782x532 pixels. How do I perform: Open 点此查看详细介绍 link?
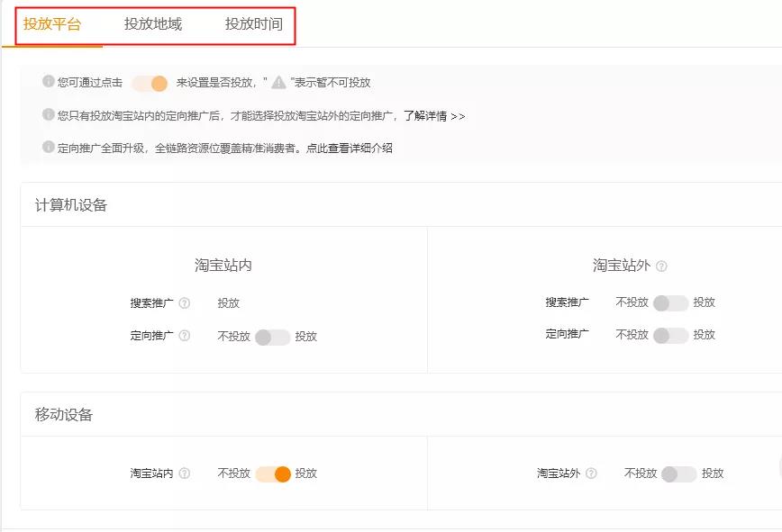click(350, 148)
